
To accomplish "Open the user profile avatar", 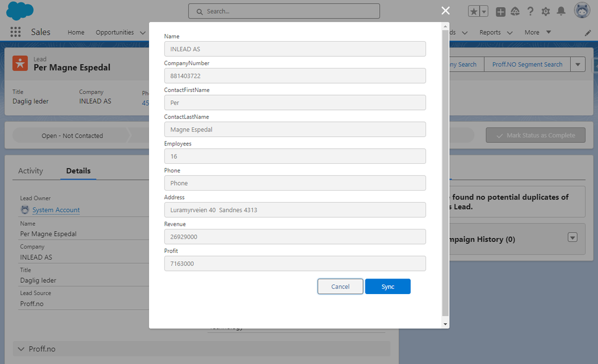I will coord(582,11).
